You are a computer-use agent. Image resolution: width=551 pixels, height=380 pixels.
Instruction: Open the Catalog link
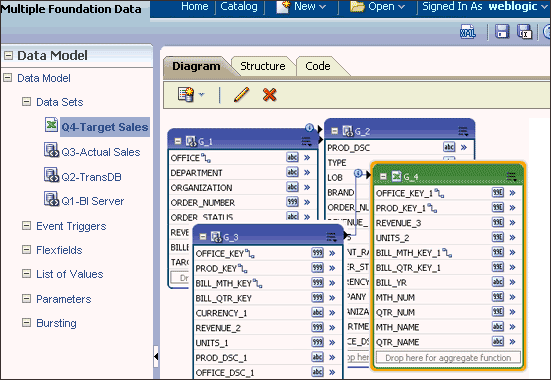coord(239,6)
